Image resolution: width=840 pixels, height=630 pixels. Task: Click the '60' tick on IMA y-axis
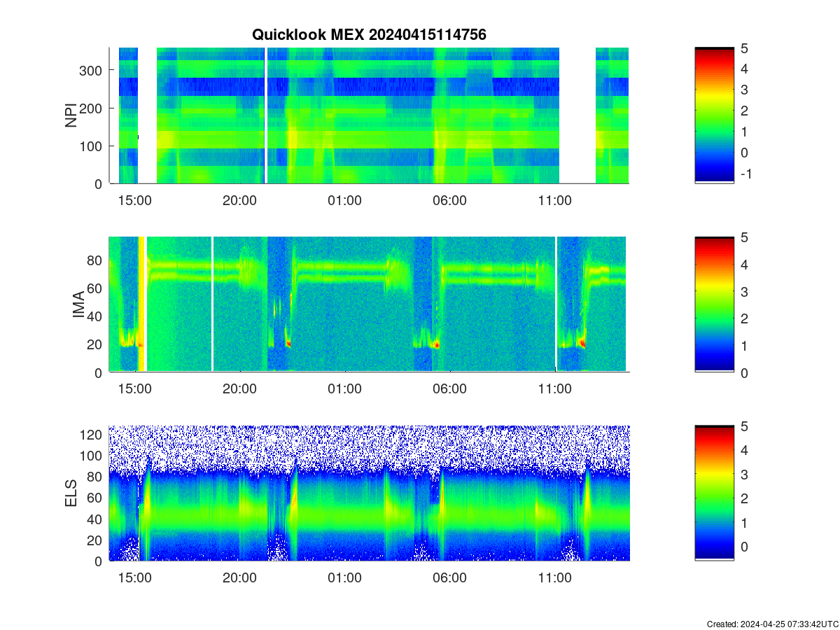pos(96,288)
